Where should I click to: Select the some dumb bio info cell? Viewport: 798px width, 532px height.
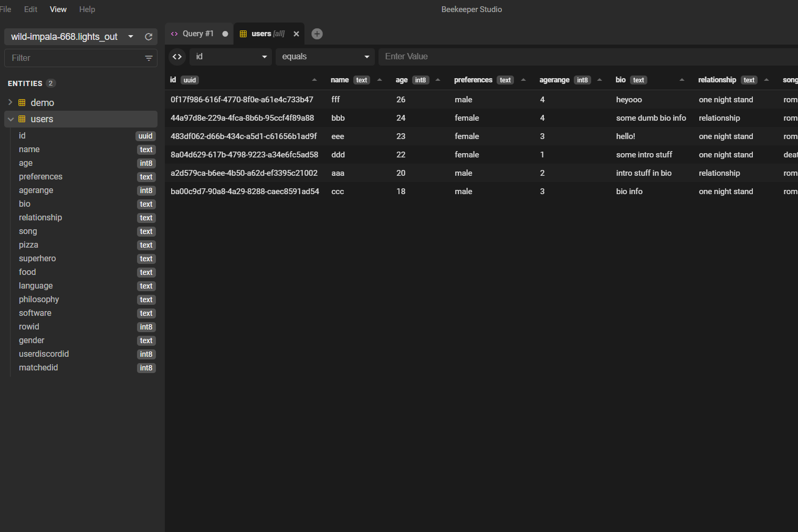(x=651, y=118)
